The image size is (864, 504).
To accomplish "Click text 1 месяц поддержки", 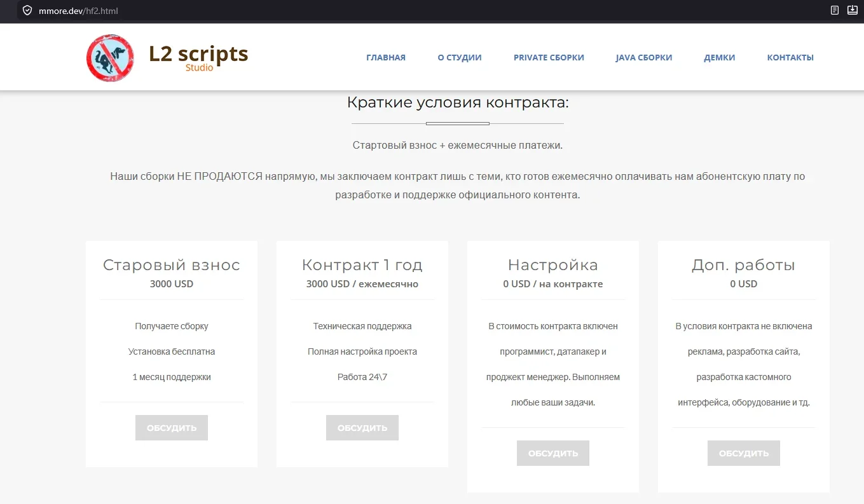I will (172, 377).
